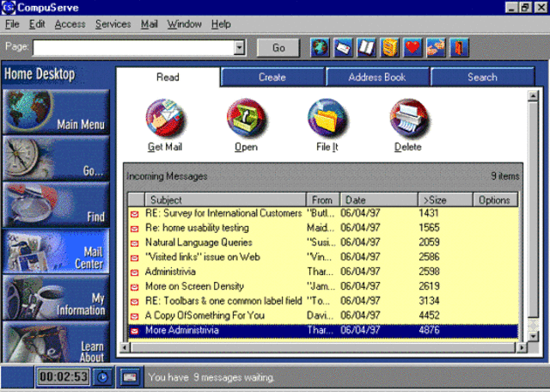550x392 pixels.
Task: Click envelope icon of home usability testing row
Action: pos(135,229)
